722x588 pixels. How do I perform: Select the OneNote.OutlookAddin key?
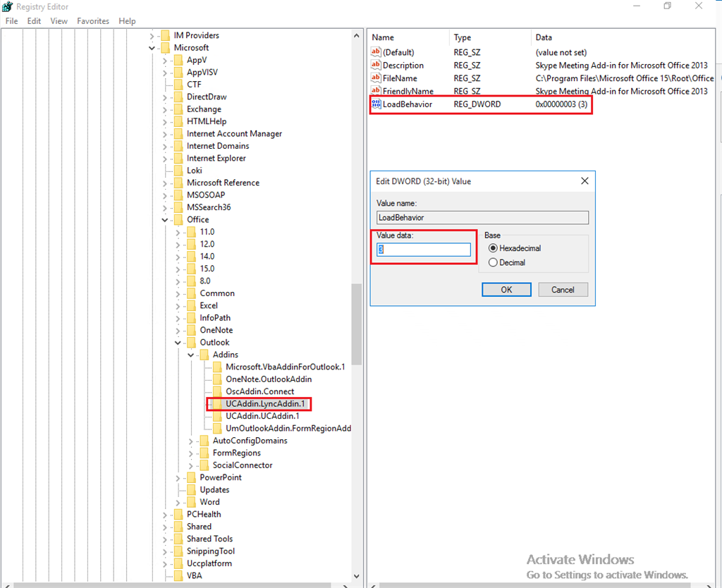point(269,379)
